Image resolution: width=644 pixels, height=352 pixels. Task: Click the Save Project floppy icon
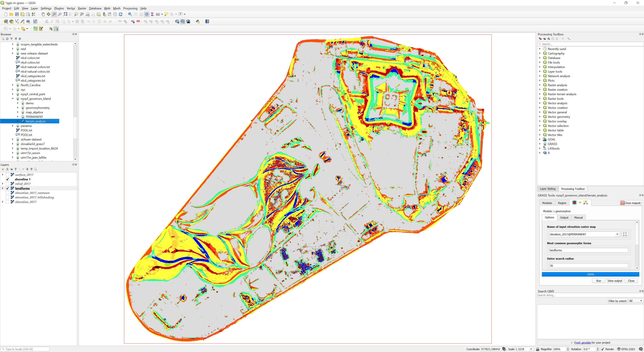point(17,14)
